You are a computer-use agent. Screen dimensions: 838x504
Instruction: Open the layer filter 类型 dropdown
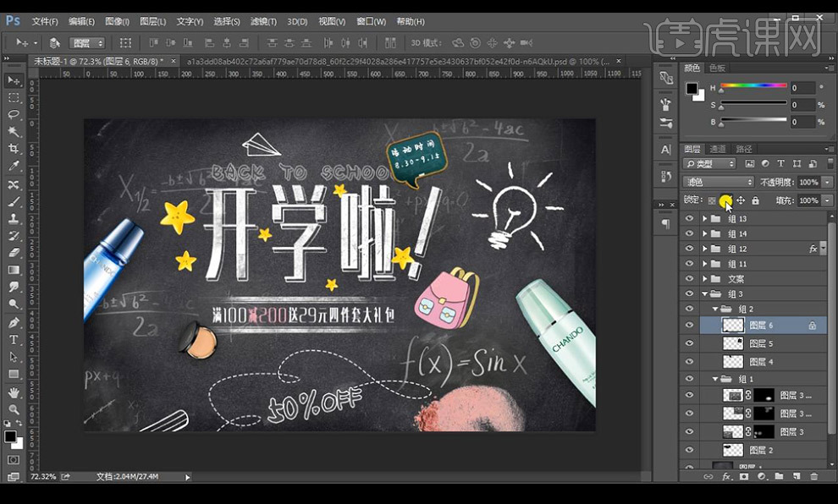click(709, 164)
